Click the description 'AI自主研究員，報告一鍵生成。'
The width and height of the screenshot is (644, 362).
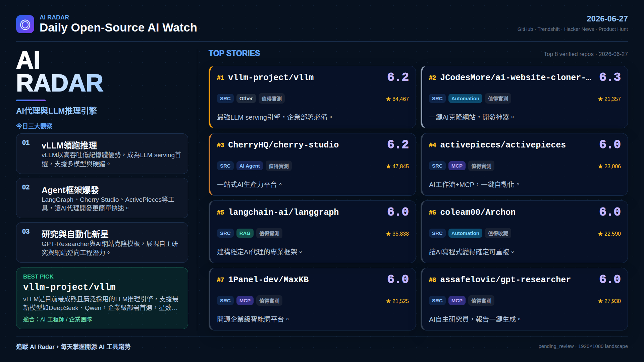[x=475, y=319]
